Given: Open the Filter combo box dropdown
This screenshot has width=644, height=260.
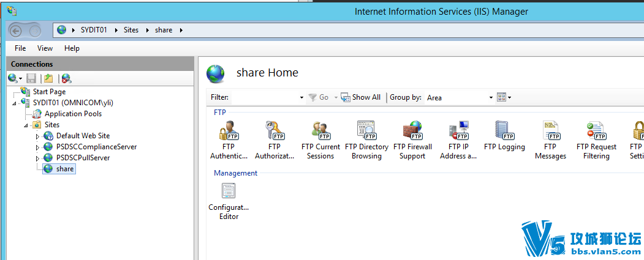Looking at the screenshot, I should pos(302,98).
